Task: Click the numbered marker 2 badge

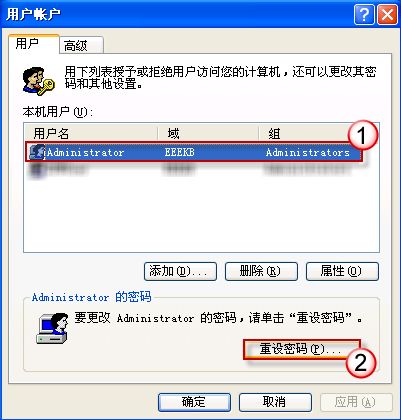Action: (361, 363)
